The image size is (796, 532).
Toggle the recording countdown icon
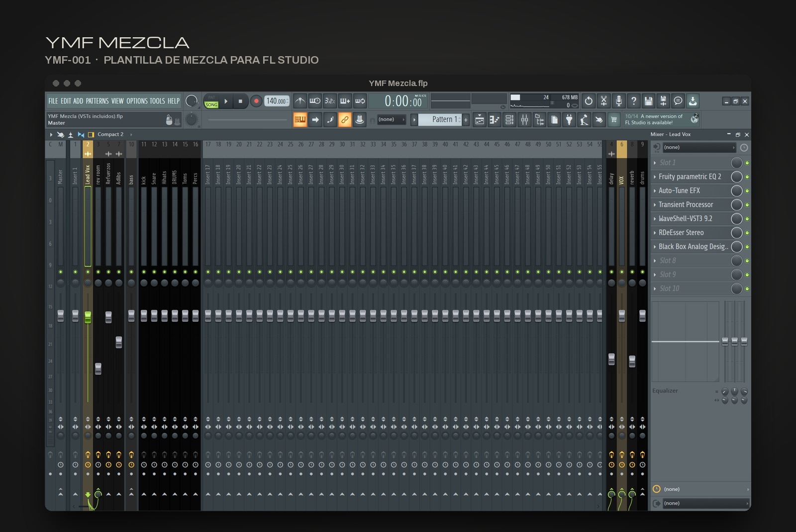330,101
